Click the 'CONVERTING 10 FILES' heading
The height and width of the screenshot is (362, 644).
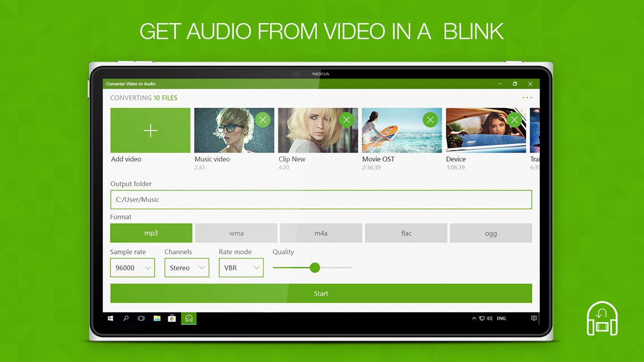pos(144,98)
